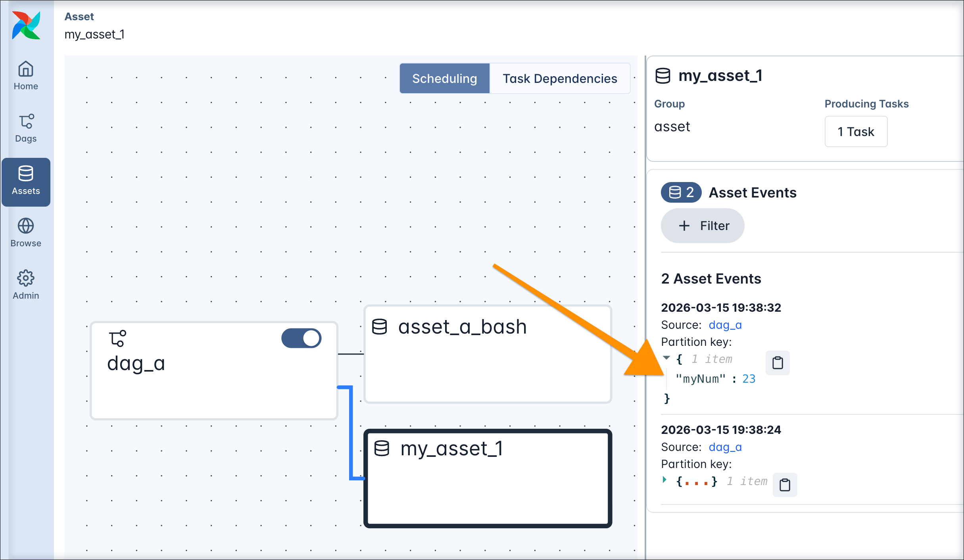Switch to the Task Dependencies tab
Viewport: 964px width, 560px height.
(x=560, y=78)
